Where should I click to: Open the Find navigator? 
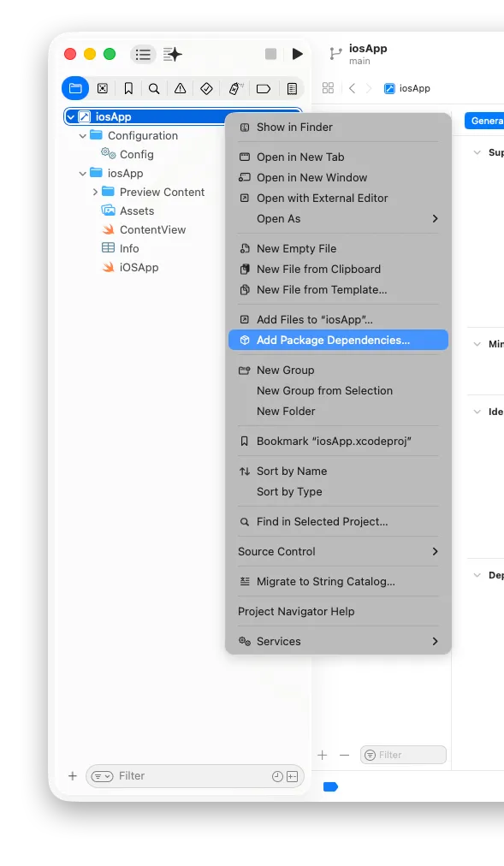(154, 88)
